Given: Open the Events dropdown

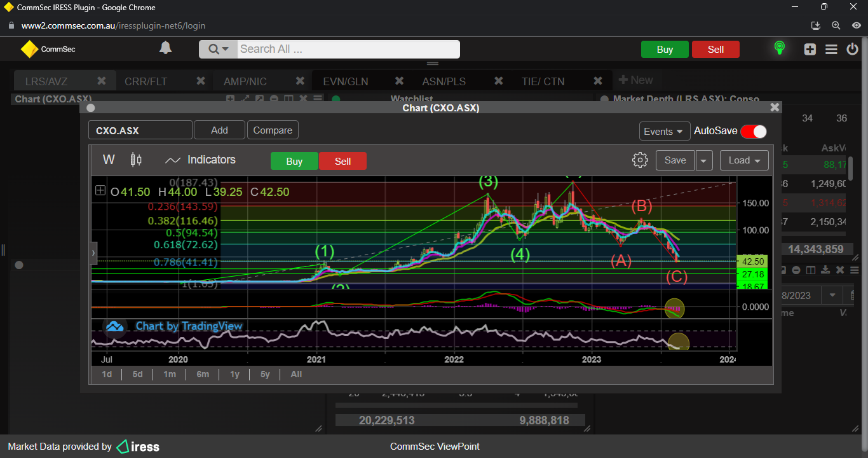Looking at the screenshot, I should (x=665, y=131).
